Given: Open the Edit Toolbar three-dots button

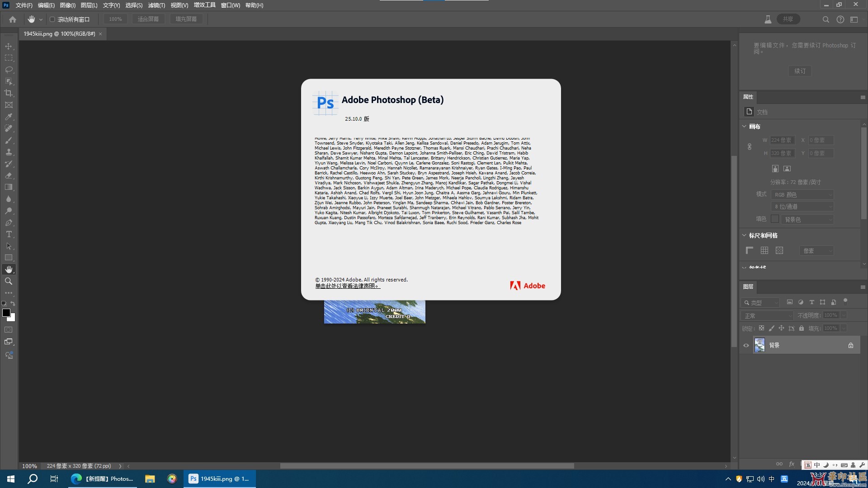Looking at the screenshot, I should pyautogui.click(x=9, y=293).
